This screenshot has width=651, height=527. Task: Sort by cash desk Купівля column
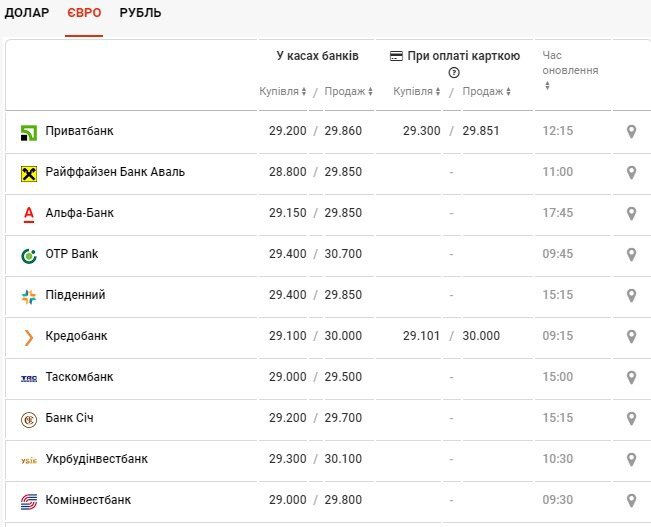(x=283, y=91)
